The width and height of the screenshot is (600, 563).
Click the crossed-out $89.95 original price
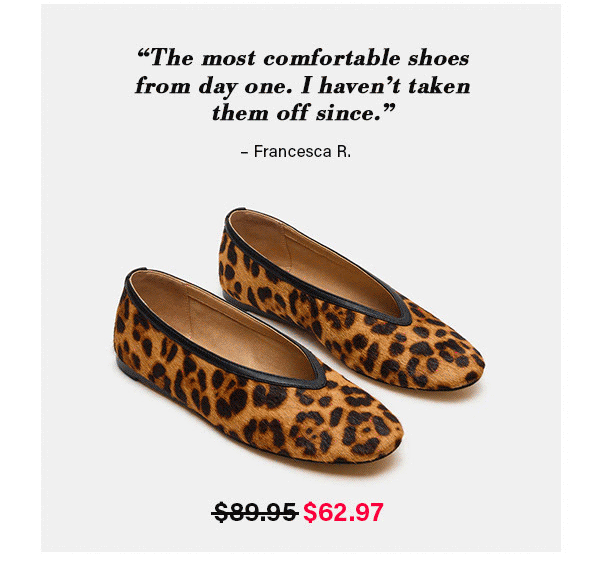(255, 512)
